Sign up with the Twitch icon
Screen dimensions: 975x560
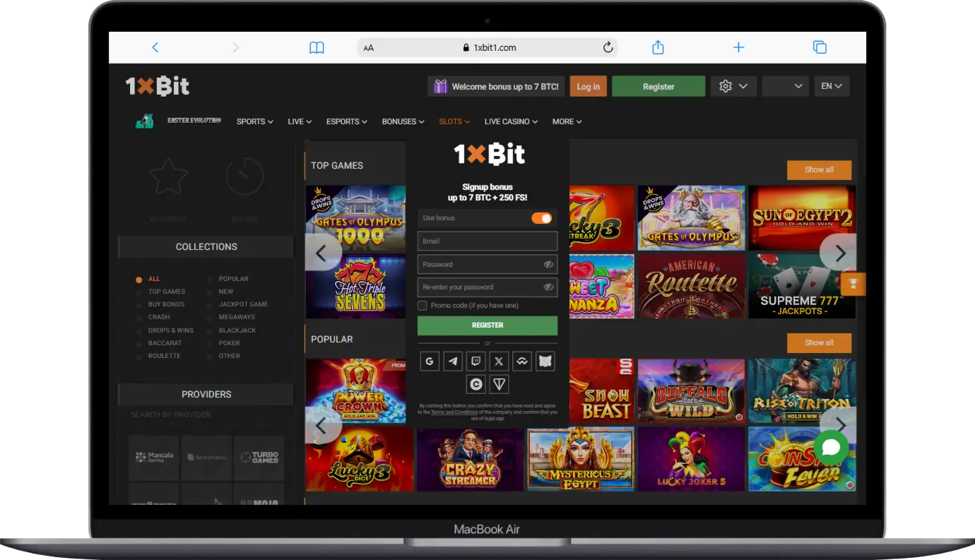coord(476,362)
